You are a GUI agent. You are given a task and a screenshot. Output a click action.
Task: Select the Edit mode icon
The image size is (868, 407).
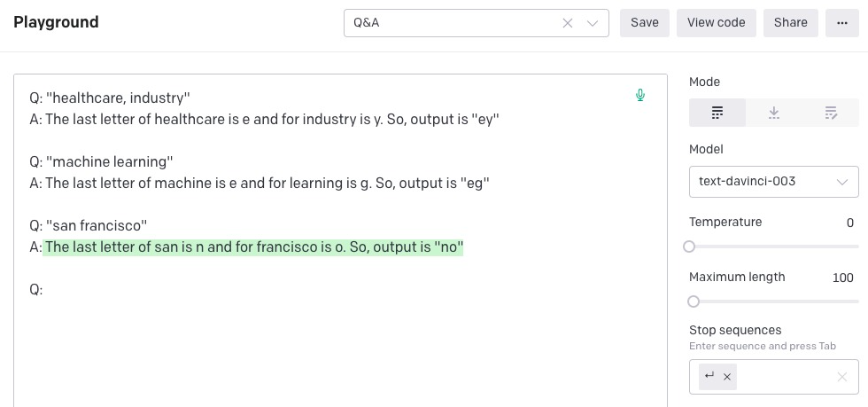[x=831, y=113]
